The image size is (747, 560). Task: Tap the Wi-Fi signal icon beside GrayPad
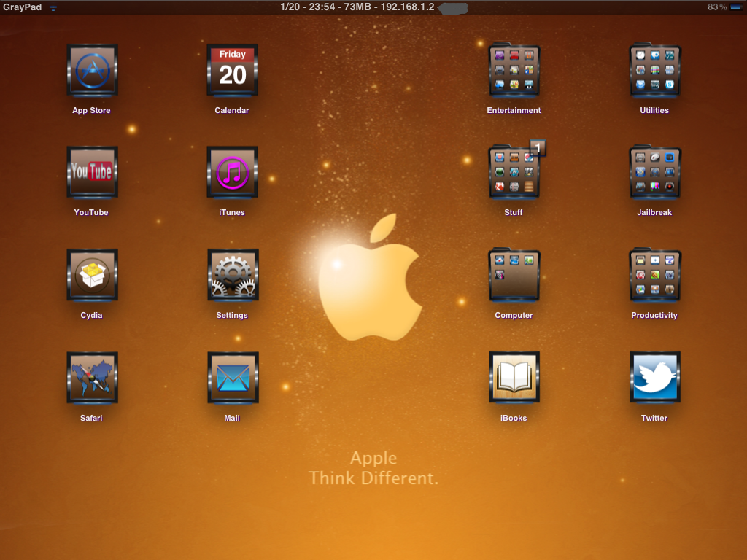53,8
